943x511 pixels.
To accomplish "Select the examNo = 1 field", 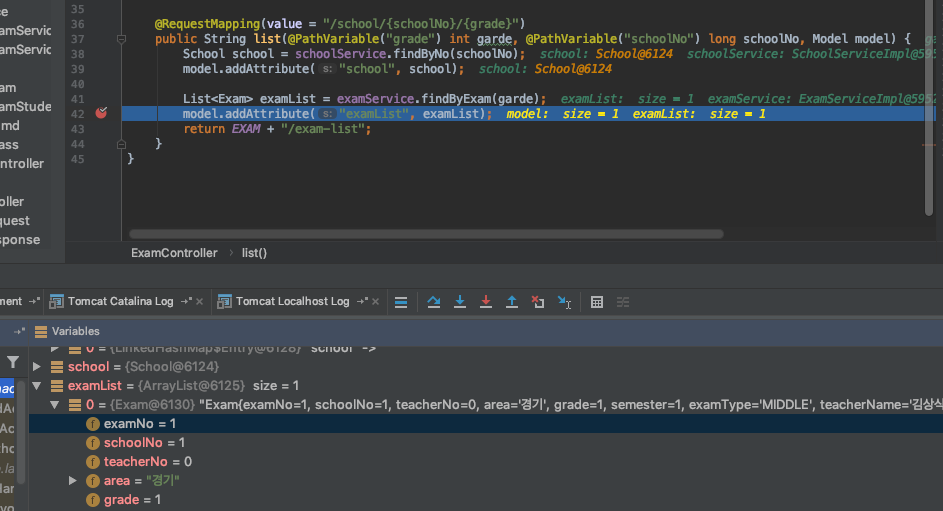I will (486, 424).
